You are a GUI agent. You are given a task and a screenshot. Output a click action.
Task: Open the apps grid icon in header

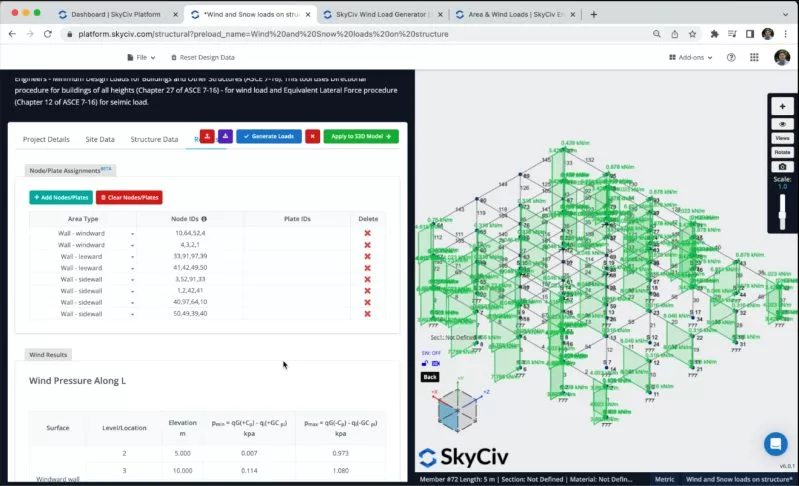pyautogui.click(x=754, y=58)
